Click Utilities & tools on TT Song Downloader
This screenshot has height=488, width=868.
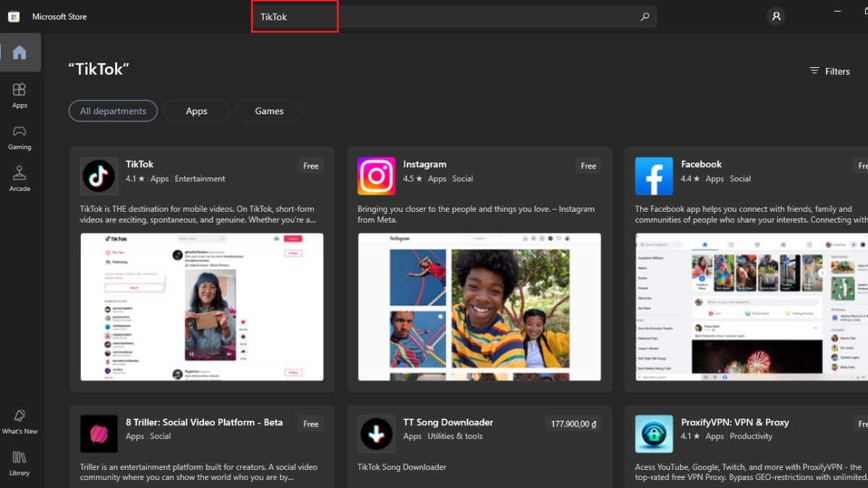tap(455, 436)
